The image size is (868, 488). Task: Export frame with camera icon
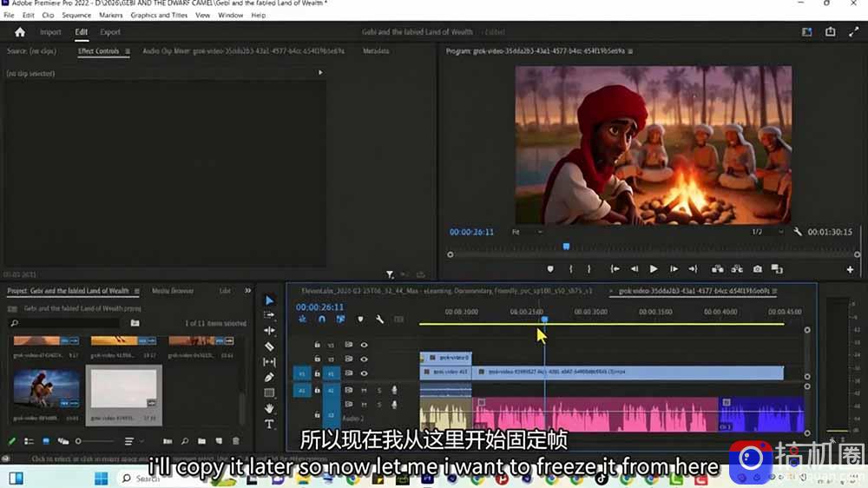coord(757,269)
